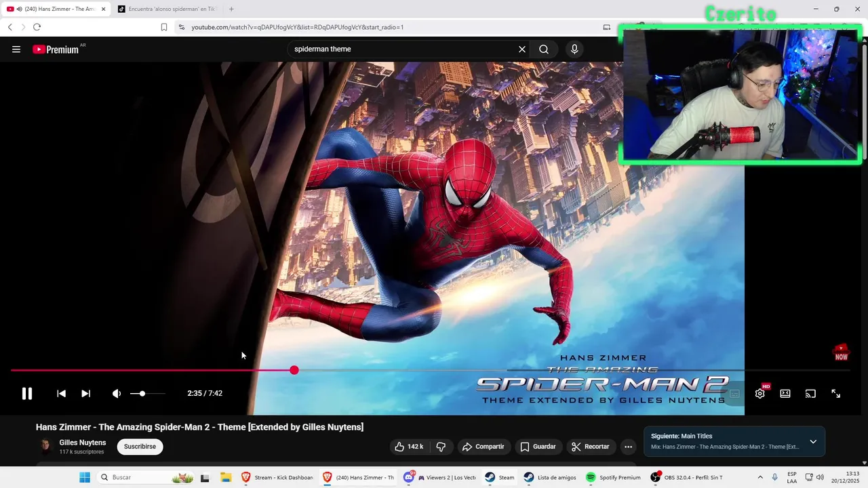The width and height of the screenshot is (868, 488).
Task: Open Discord Viewers 2 taskbar window
Action: pos(440,477)
